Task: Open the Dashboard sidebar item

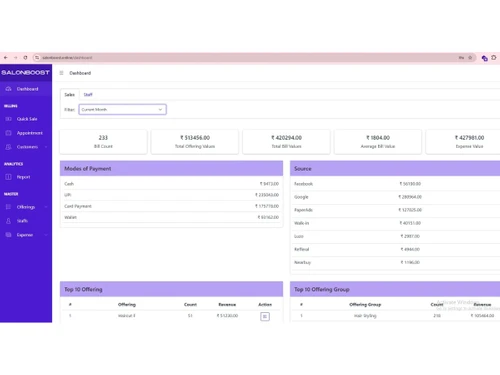Action: [26, 89]
